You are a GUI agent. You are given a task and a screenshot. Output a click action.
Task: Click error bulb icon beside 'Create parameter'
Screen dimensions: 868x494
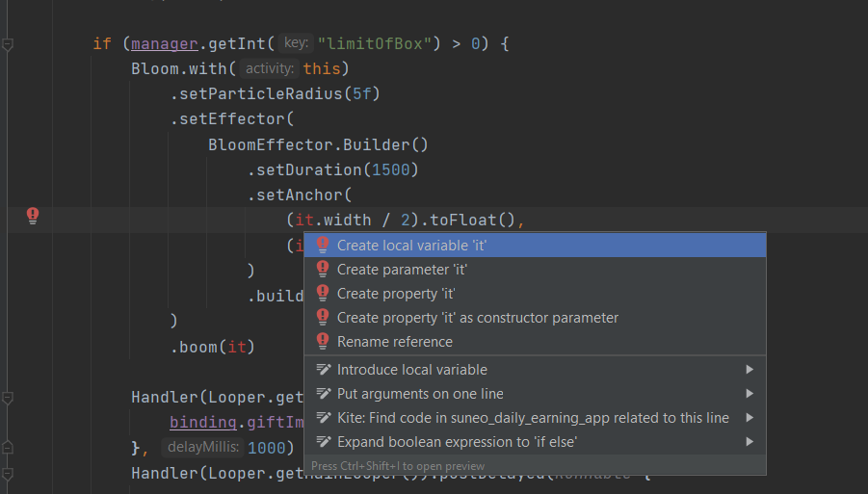tap(323, 269)
